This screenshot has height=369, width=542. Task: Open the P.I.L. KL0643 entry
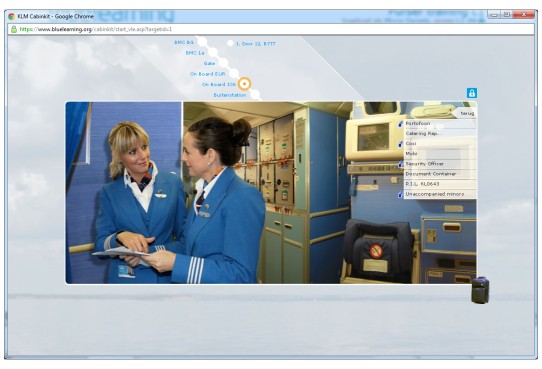click(x=440, y=184)
